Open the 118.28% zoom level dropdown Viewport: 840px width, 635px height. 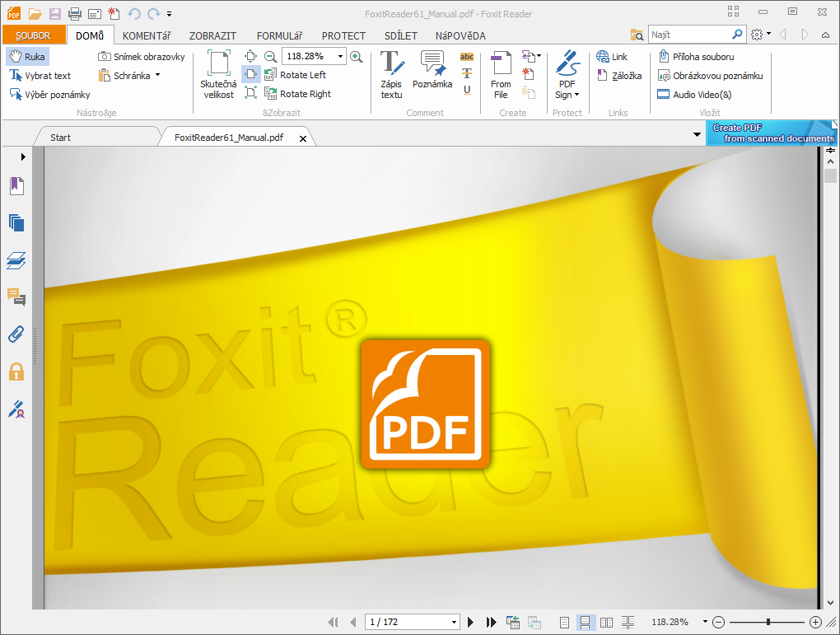[x=340, y=56]
